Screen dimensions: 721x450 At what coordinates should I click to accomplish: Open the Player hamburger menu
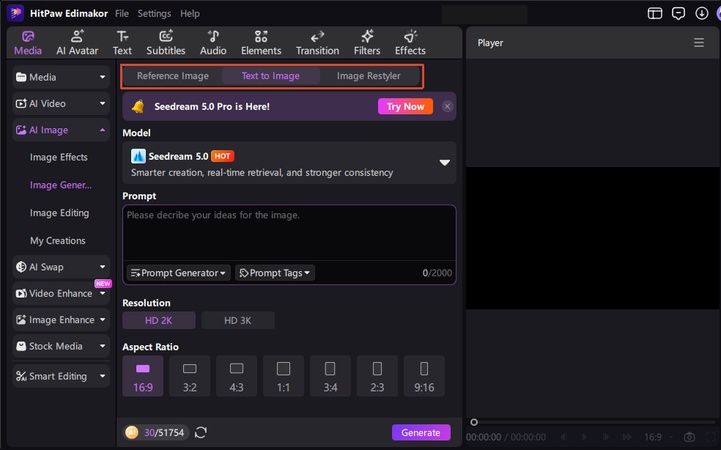click(x=699, y=43)
